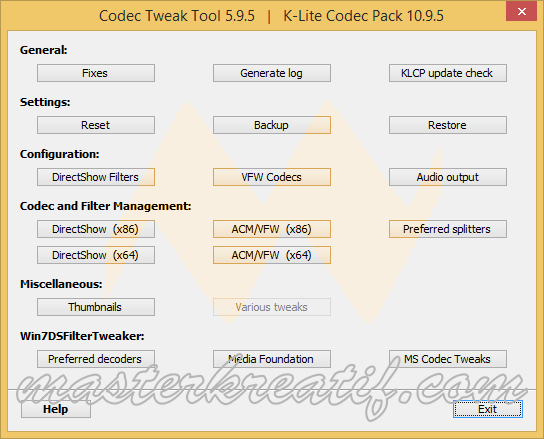
Task: Click the Help button
Action: tap(56, 409)
